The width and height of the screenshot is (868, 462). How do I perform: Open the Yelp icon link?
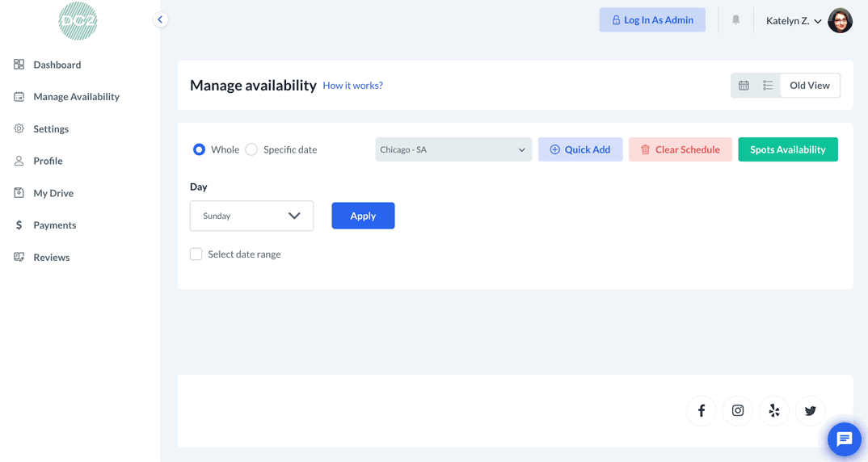point(774,411)
